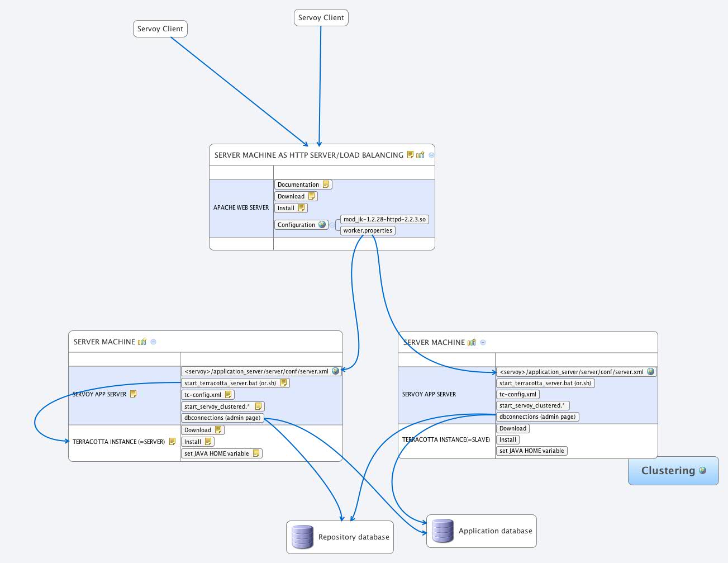This screenshot has width=728, height=563.
Task: Select the worker.properties node
Action: tap(367, 230)
